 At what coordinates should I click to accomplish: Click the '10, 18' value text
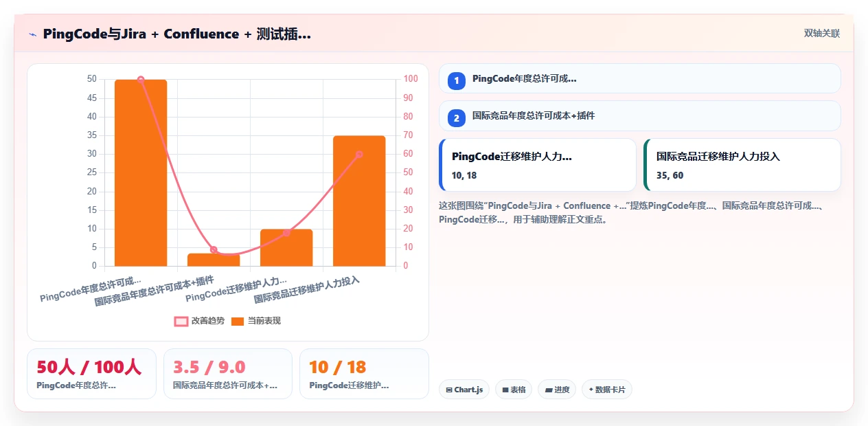(464, 176)
